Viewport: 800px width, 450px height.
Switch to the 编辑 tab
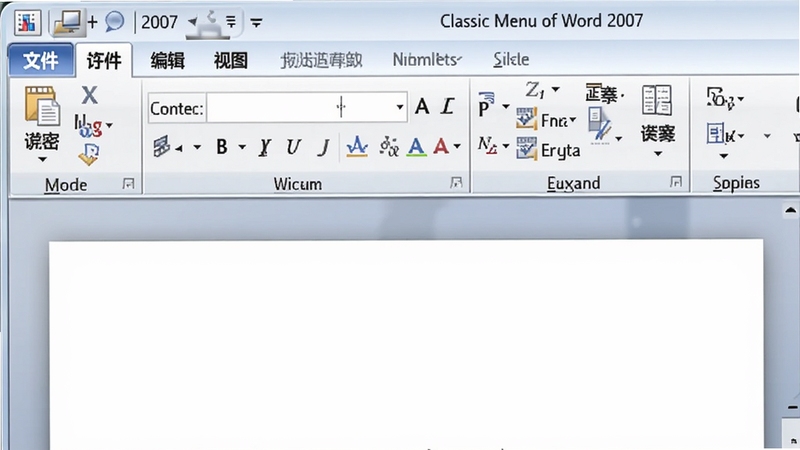pos(167,61)
